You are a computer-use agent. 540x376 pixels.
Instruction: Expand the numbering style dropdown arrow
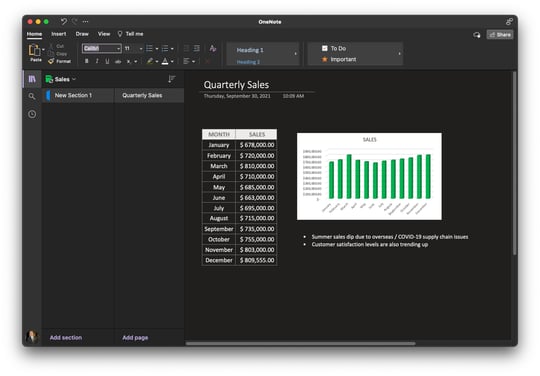(x=172, y=49)
